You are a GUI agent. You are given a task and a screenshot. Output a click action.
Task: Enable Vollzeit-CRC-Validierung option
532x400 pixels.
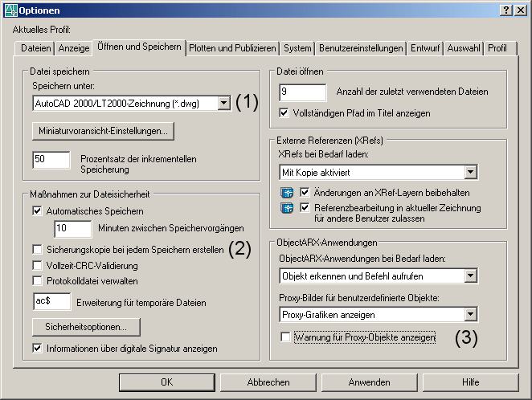[x=37, y=265]
